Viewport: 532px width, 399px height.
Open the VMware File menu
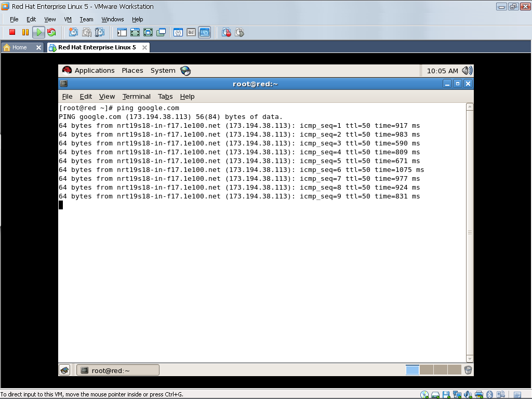coord(14,19)
